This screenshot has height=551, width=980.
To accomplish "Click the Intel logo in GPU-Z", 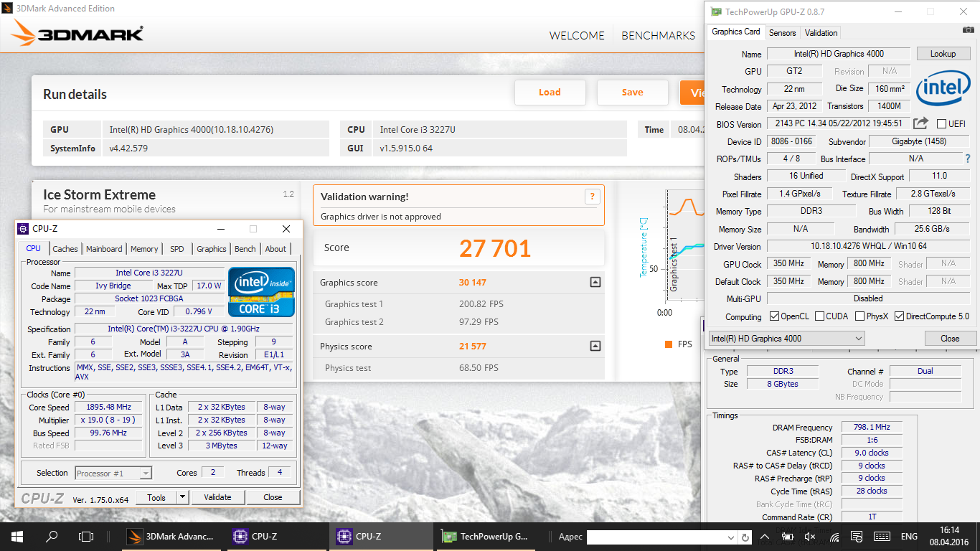I will tap(943, 88).
